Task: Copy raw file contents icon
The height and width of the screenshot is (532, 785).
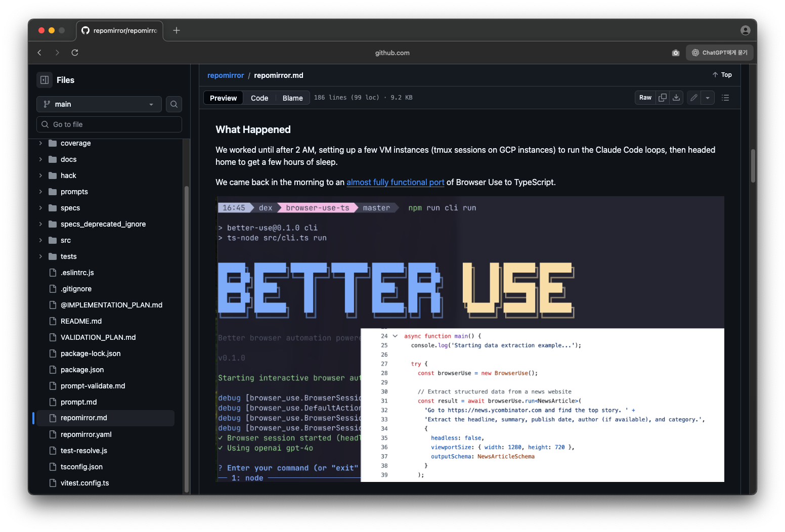Action: pyautogui.click(x=663, y=98)
